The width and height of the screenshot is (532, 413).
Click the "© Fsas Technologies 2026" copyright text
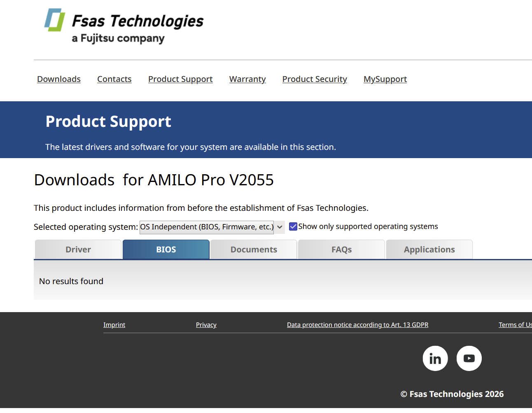coord(452,394)
